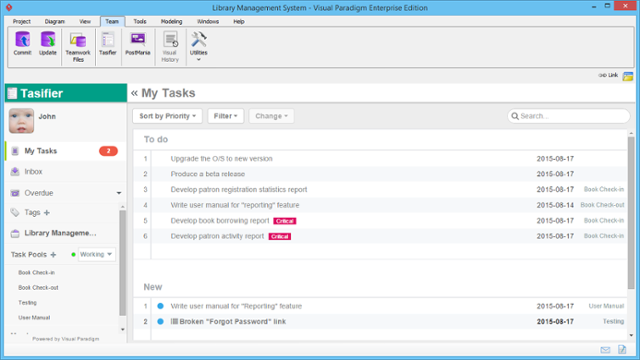Open Tasifier from the Team ribbon
Screen dimensions: 640x360
pyautogui.click(x=108, y=44)
